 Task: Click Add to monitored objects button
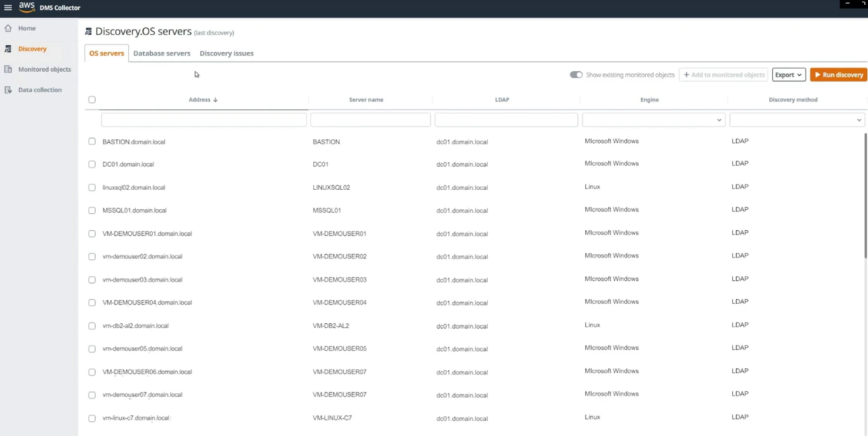tap(723, 75)
